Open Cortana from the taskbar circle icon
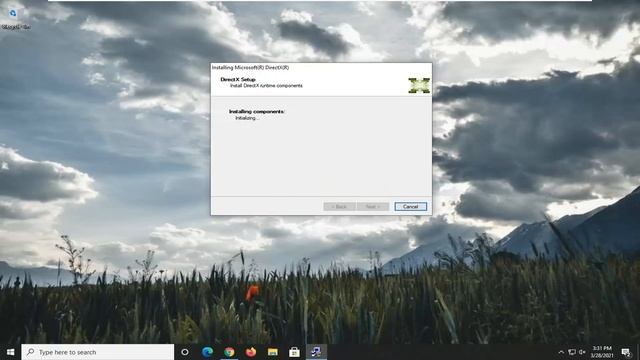Viewport: 640px width, 360px height. pyautogui.click(x=185, y=352)
